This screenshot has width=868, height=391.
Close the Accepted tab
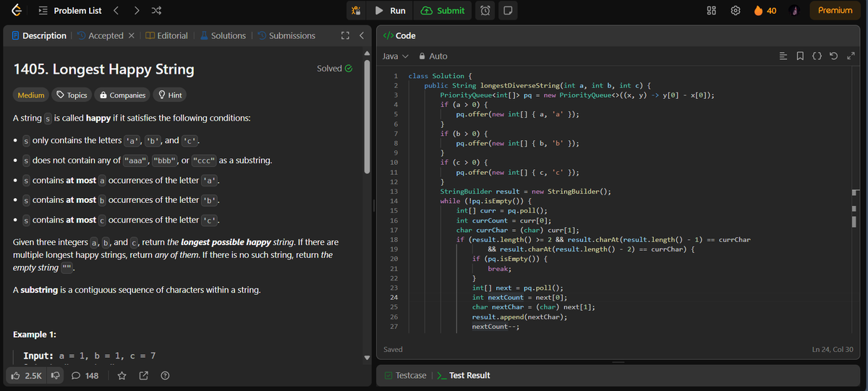132,35
